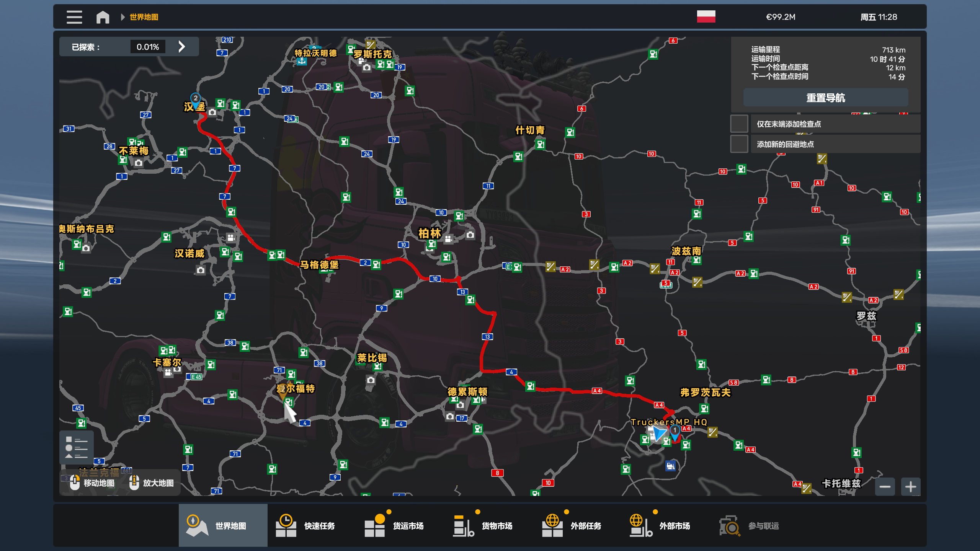980x551 pixels.
Task: Zoom out the map with minus button
Action: tap(885, 487)
